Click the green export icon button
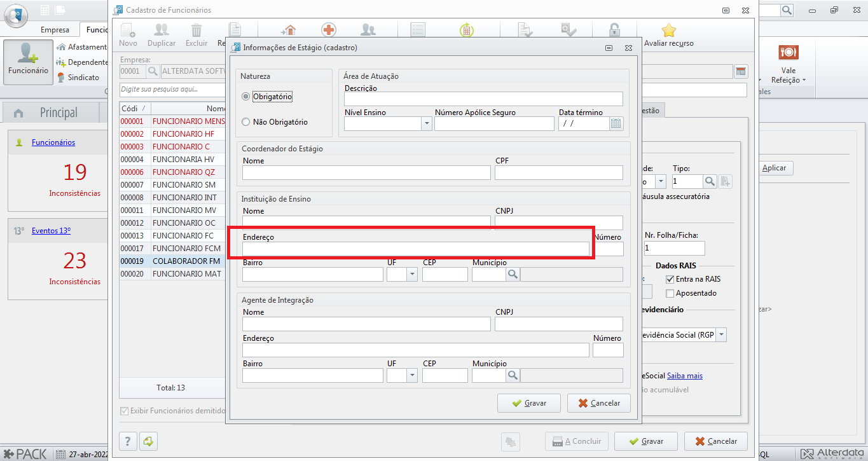 (x=149, y=441)
